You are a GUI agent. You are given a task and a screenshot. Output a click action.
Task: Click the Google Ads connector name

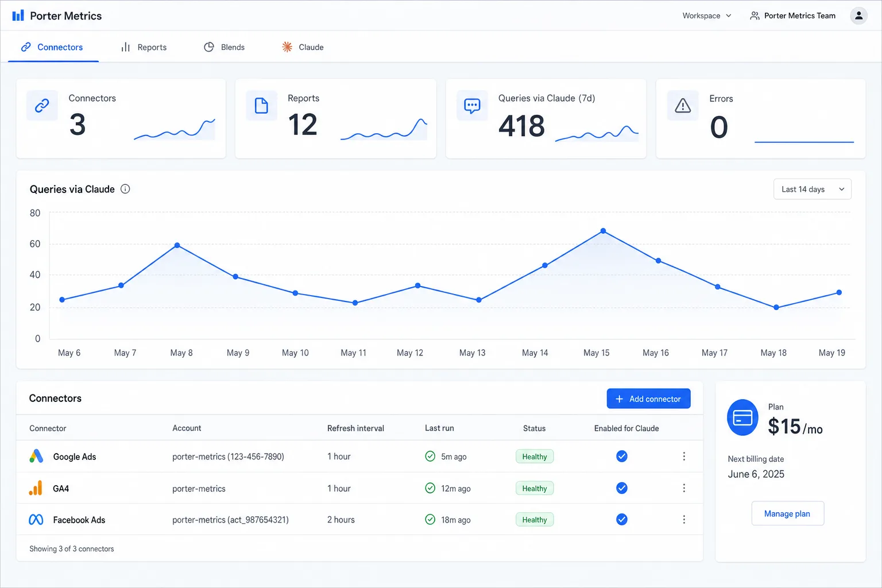(x=75, y=457)
